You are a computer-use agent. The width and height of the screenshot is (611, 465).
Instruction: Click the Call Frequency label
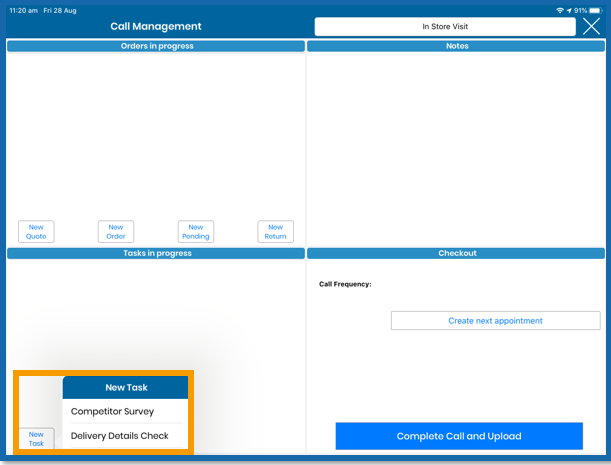pos(345,284)
